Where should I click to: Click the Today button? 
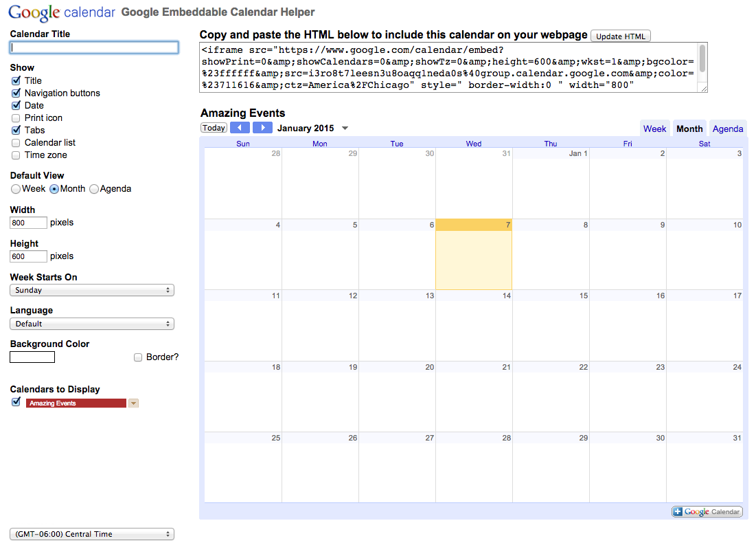[214, 128]
